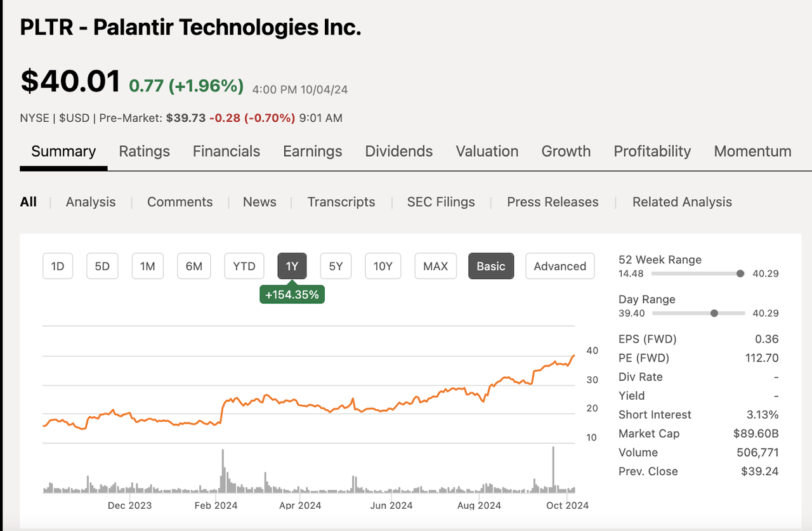The height and width of the screenshot is (531, 812).
Task: Click the pre-market price $39.73
Action: pos(186,117)
